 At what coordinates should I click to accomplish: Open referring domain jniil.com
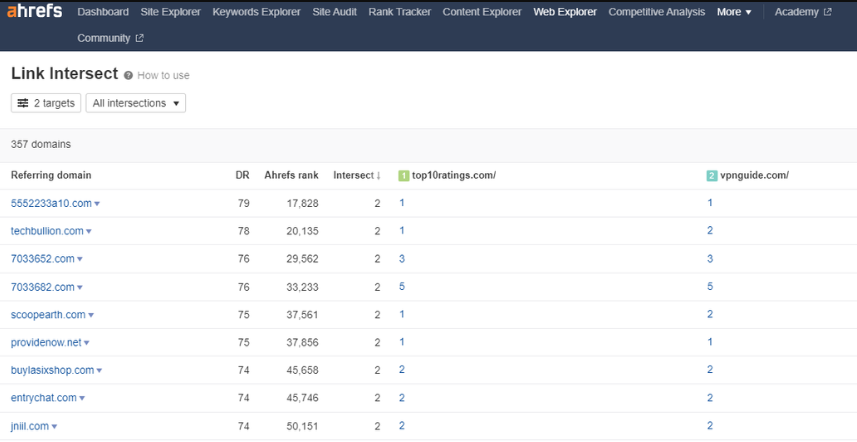(x=30, y=426)
